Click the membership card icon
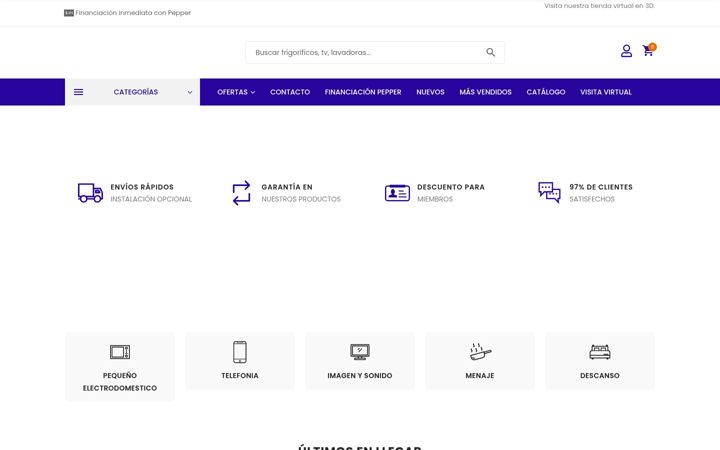720x450 pixels. click(397, 193)
